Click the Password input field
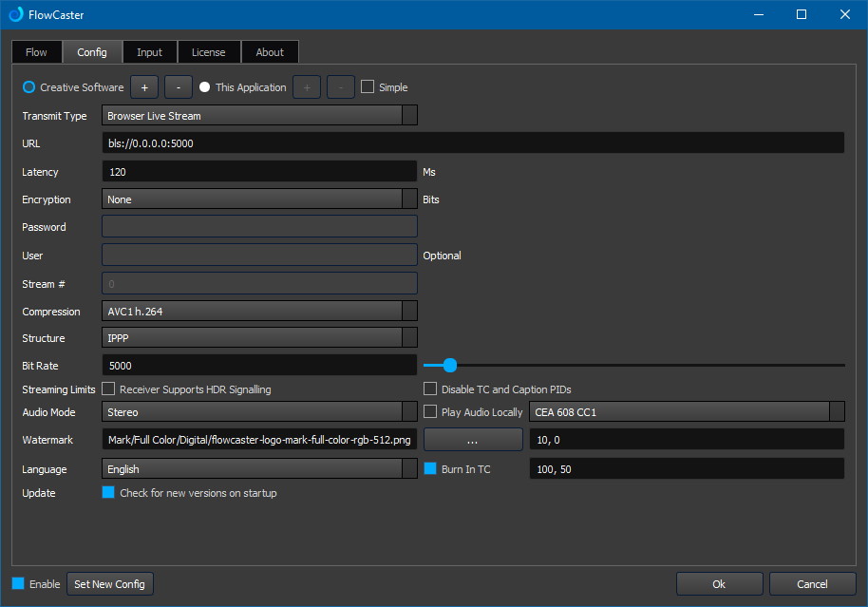Screen dimensions: 868x607 [x=259, y=226]
